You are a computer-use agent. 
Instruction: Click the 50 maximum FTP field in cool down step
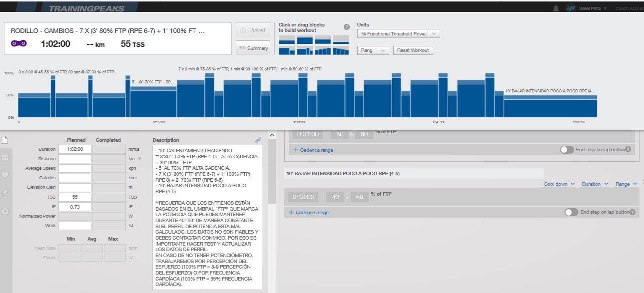[359, 197]
